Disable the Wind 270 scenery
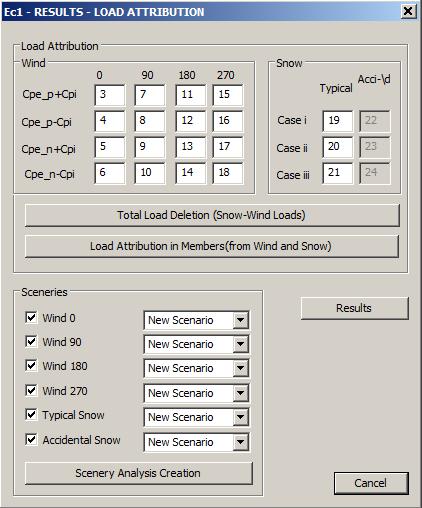Viewport: 422px width, 508px height. (x=31, y=390)
